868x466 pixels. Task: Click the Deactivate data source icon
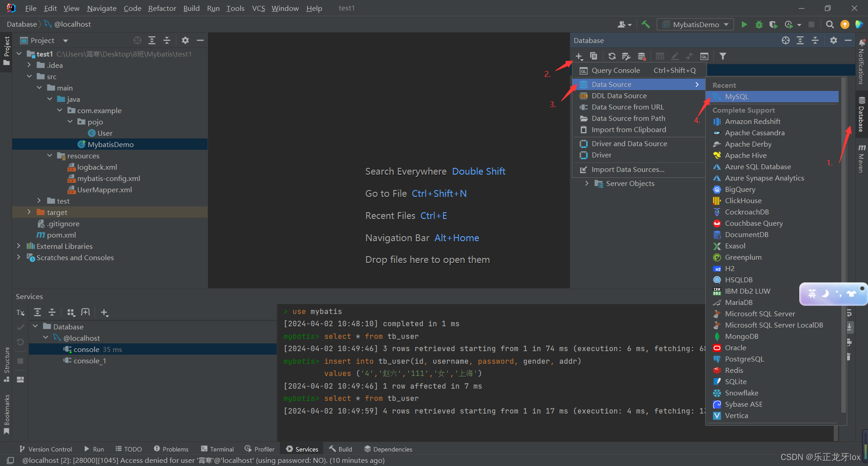(x=642, y=56)
